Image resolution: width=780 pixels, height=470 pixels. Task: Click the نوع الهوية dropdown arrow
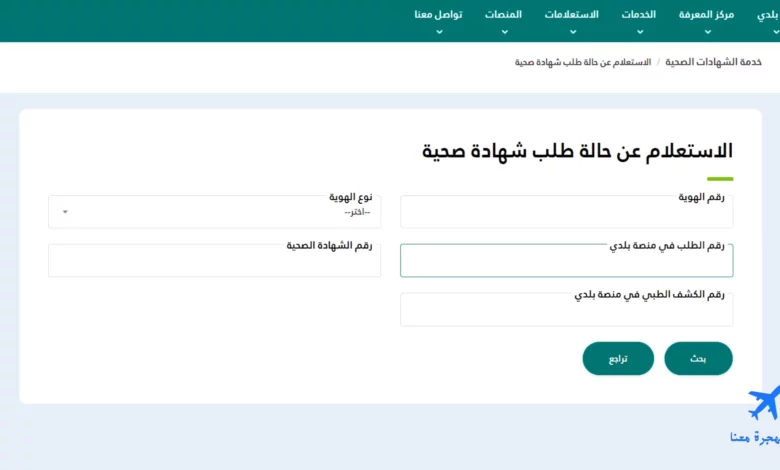click(x=65, y=212)
